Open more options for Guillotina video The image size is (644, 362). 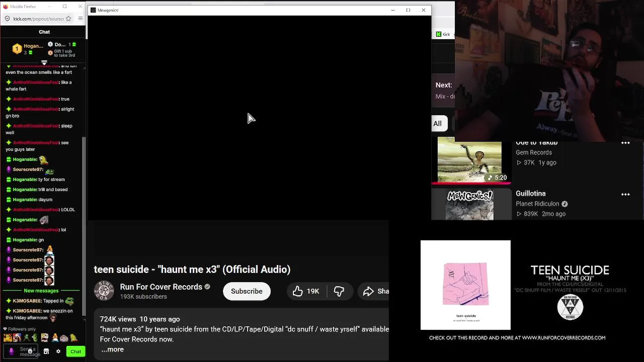pyautogui.click(x=625, y=194)
